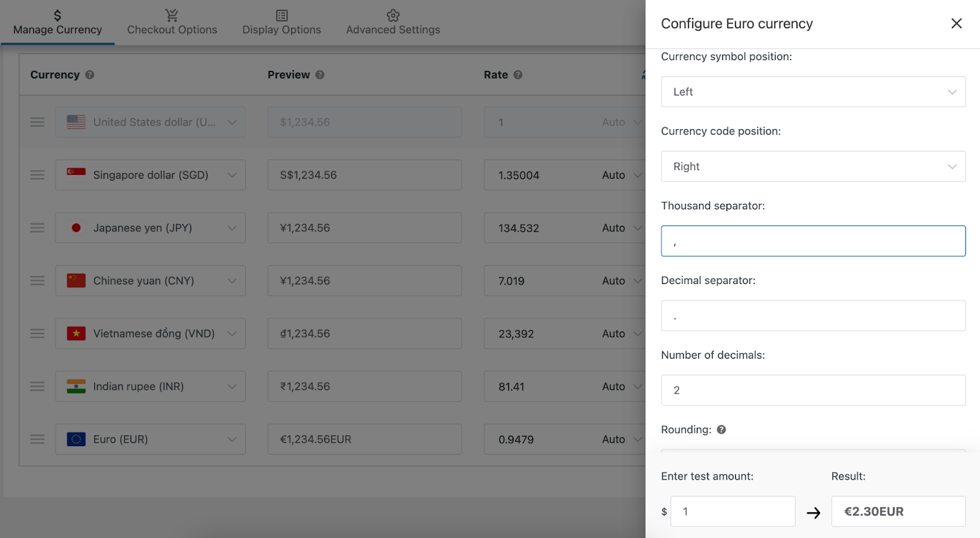Open the Currency symbol position dropdown
The height and width of the screenshot is (538, 980).
pyautogui.click(x=813, y=92)
